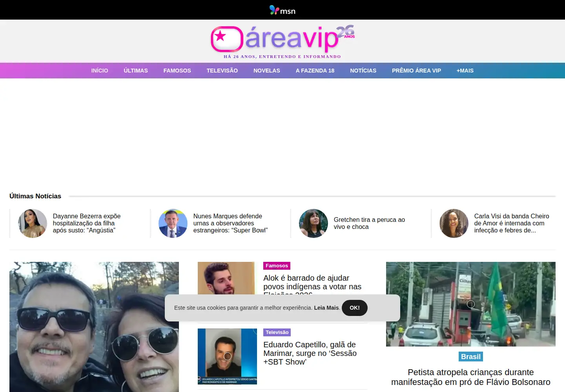
Task: Read Nunes Marques urnas headline
Action: tap(231, 223)
